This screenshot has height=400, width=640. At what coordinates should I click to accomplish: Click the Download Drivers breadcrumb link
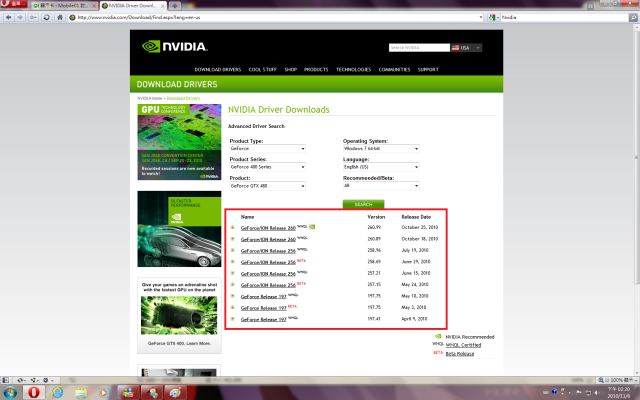[183, 98]
